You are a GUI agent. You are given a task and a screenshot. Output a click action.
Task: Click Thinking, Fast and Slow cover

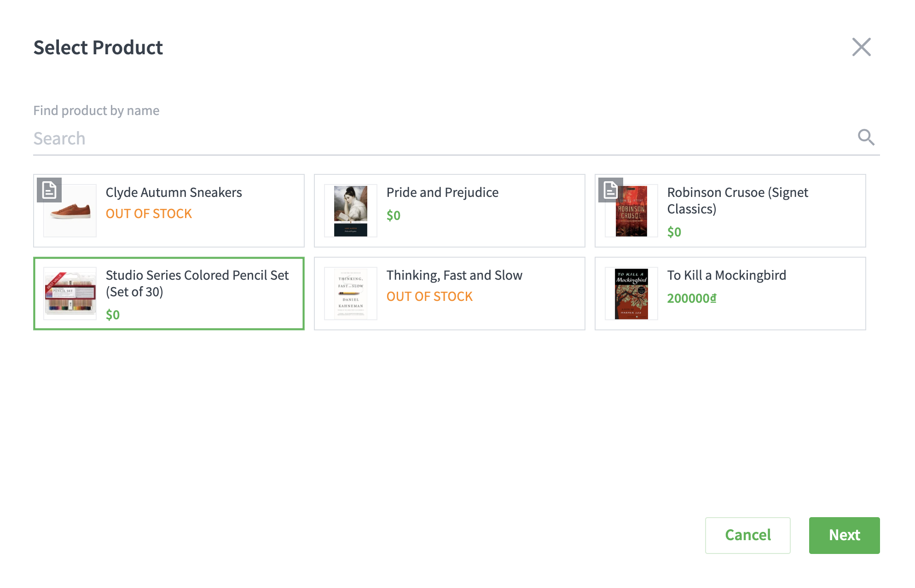(351, 294)
